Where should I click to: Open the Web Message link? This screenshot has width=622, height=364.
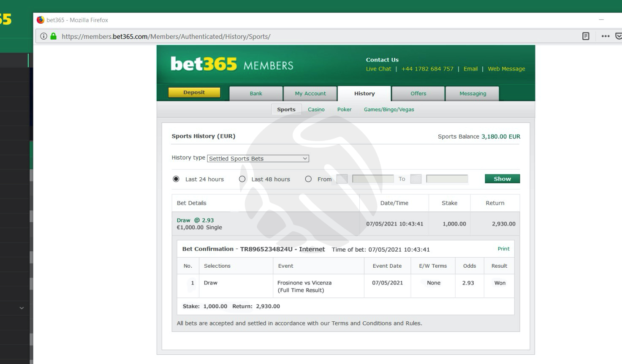point(506,69)
